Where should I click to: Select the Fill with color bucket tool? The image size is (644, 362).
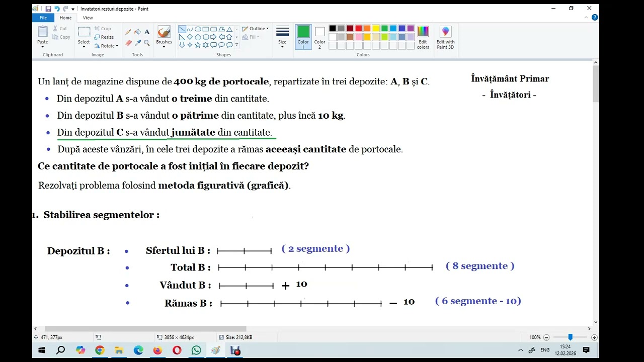pyautogui.click(x=137, y=32)
